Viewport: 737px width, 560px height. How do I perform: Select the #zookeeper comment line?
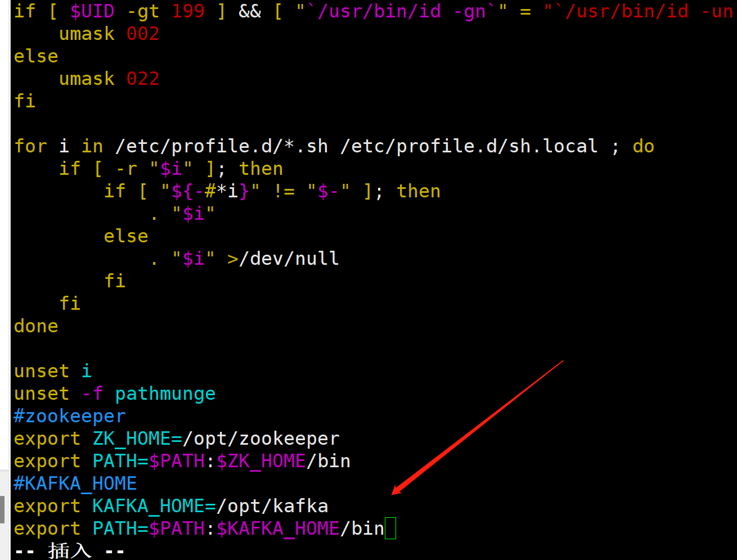[x=69, y=416]
